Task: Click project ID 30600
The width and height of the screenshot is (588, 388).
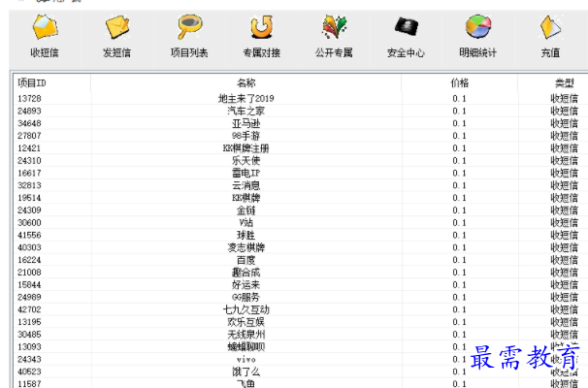Action: click(29, 222)
